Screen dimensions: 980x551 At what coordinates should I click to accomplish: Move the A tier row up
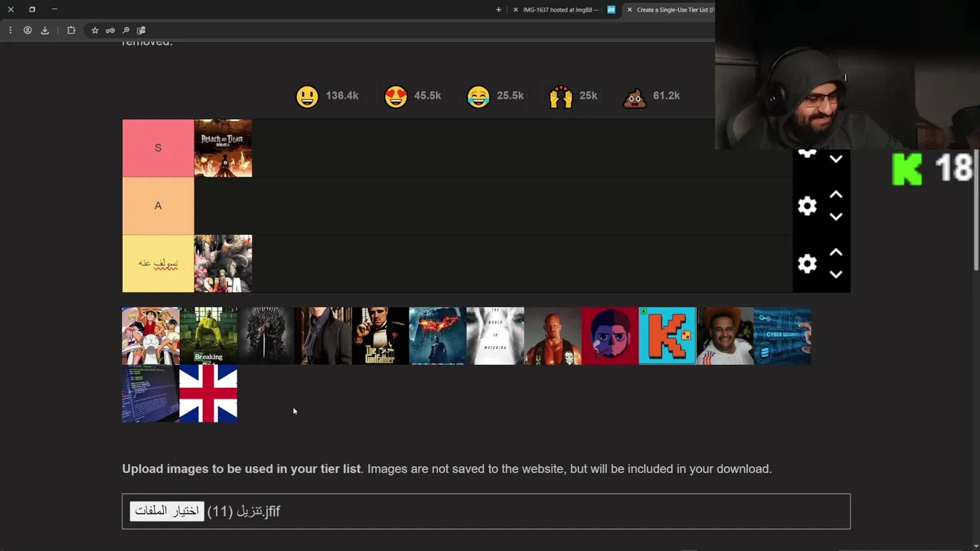(x=836, y=194)
